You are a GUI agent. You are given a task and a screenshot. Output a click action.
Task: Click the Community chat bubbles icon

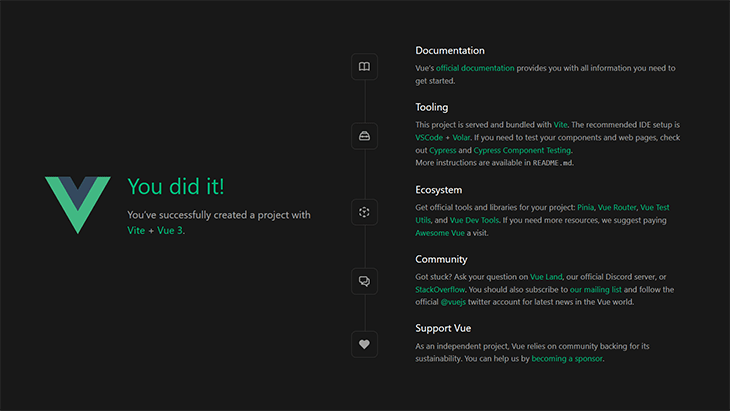tap(365, 281)
